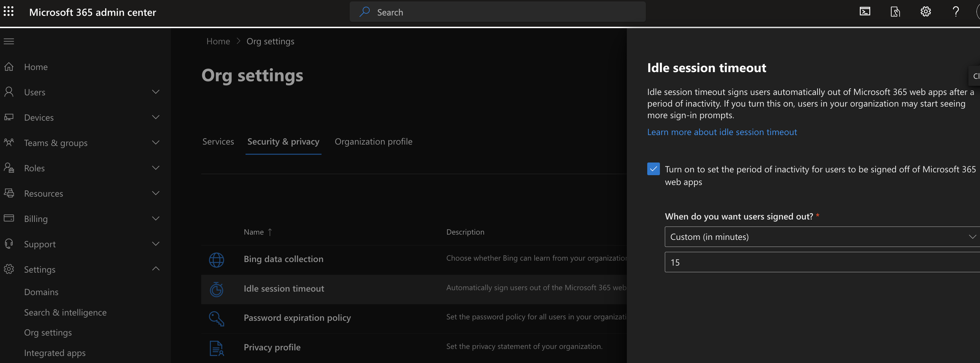Screen dimensions: 980x363
Task: Click the minutes input field showing 15
Action: coord(822,262)
